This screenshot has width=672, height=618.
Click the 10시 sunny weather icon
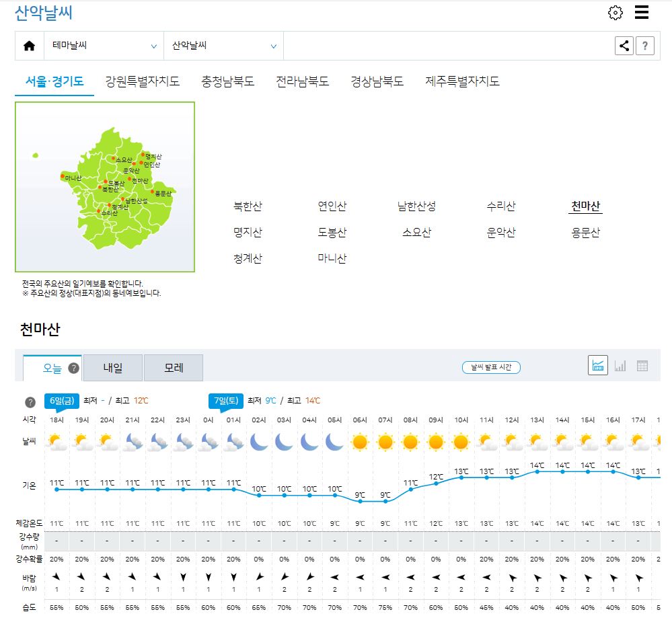pos(461,442)
